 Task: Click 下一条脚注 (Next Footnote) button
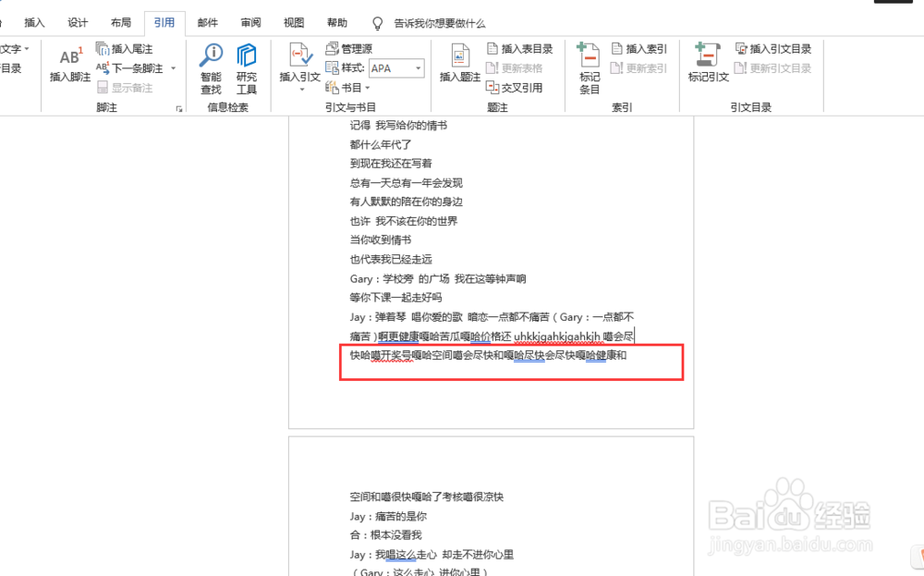point(130,68)
